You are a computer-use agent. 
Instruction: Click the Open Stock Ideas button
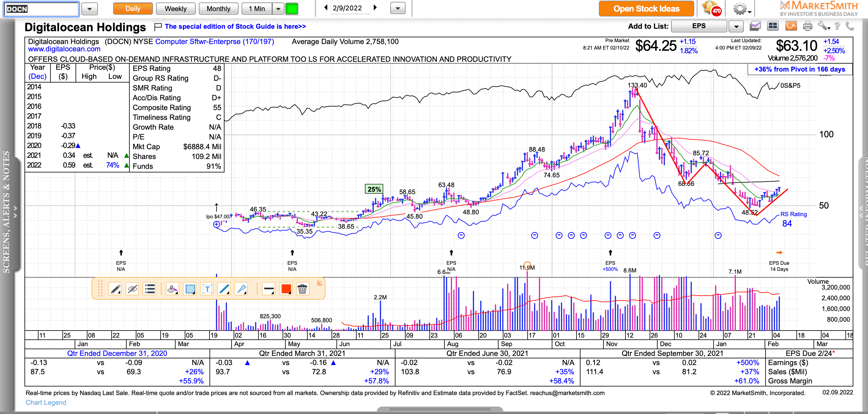[x=646, y=9]
